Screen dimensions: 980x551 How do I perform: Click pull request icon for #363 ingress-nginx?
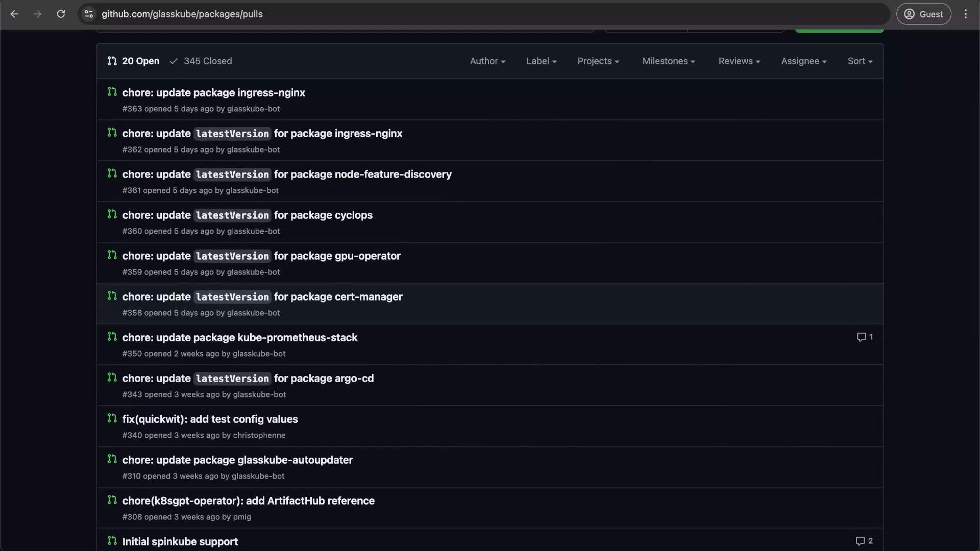(x=112, y=92)
